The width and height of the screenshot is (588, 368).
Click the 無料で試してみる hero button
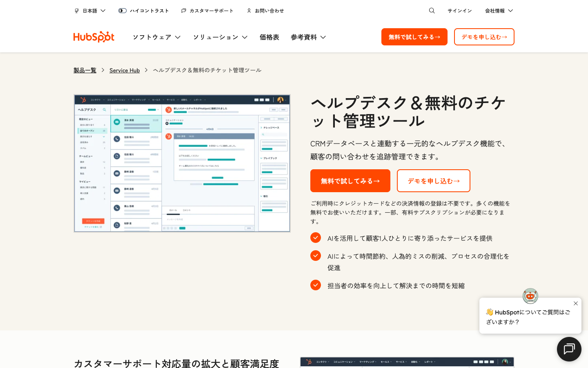coord(350,181)
